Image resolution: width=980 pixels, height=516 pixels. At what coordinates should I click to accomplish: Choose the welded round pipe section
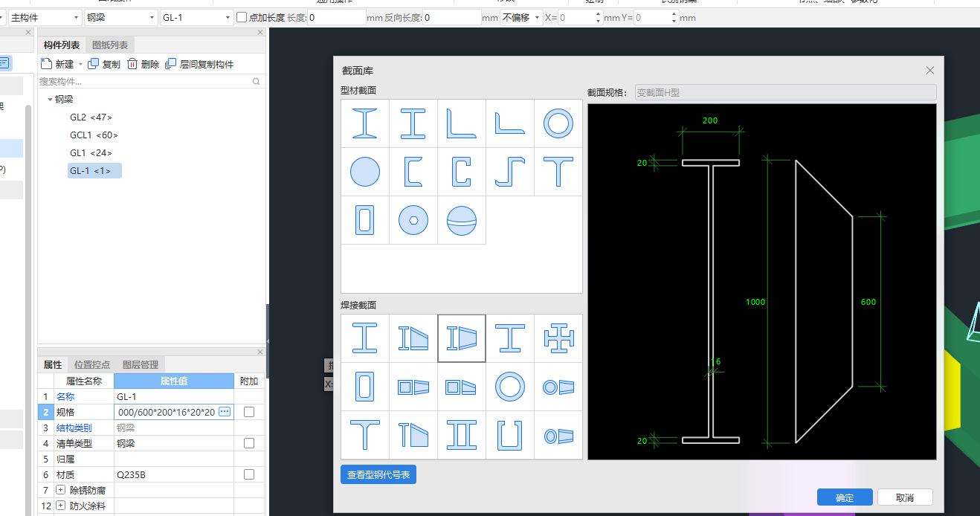pyautogui.click(x=510, y=387)
